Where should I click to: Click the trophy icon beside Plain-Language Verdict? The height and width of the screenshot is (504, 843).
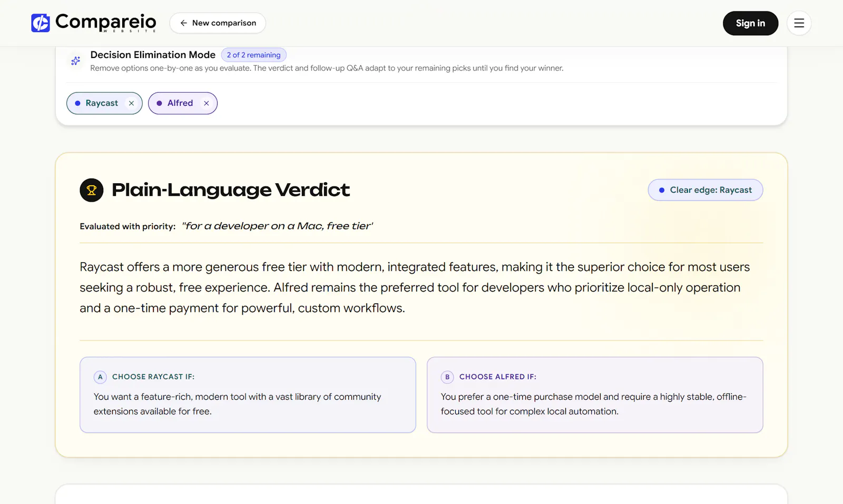(92, 190)
